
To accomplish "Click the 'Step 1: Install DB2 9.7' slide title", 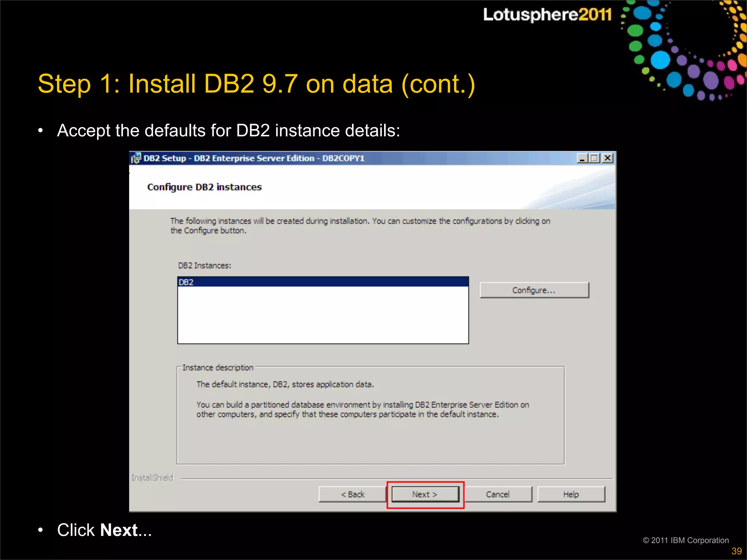I will tap(256, 84).
